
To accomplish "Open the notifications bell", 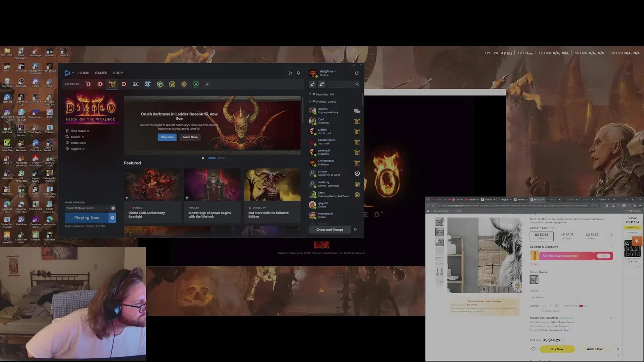I will click(298, 73).
